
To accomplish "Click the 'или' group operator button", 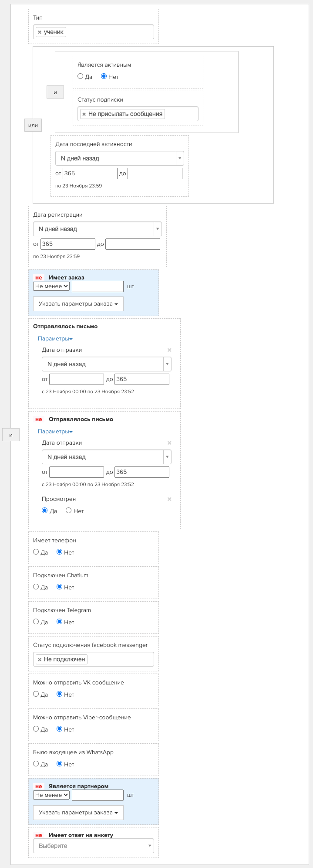I will pos(33,126).
